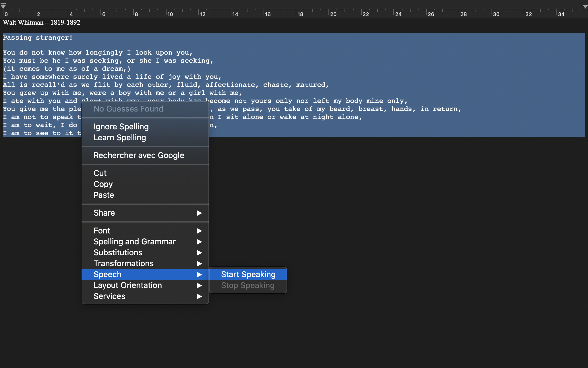Open Spelling and Grammar submenu
Screen dimensions: 588x368
click(145, 241)
